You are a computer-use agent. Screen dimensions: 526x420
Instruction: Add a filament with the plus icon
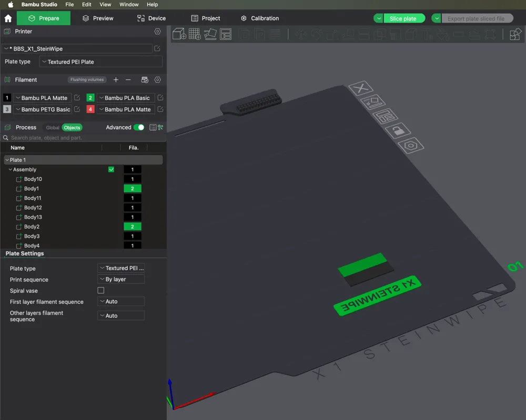(116, 80)
